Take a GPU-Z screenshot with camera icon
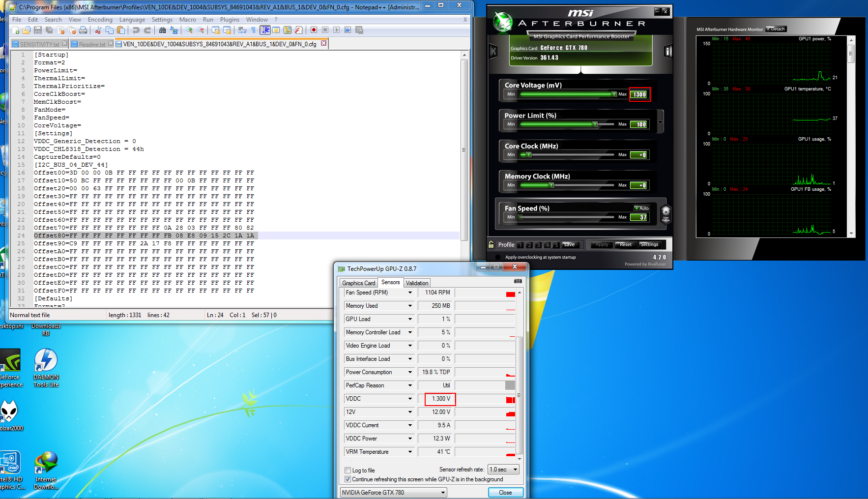 [x=518, y=281]
